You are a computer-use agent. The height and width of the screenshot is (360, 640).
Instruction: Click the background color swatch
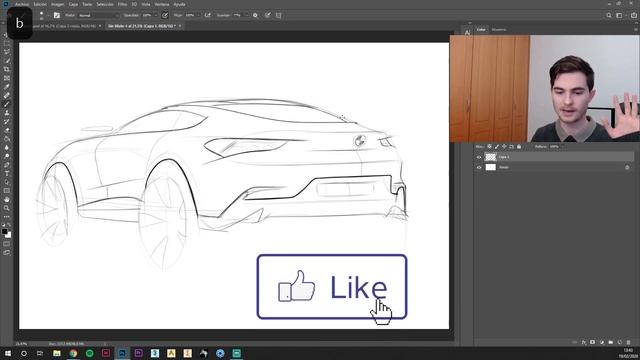(x=9, y=235)
